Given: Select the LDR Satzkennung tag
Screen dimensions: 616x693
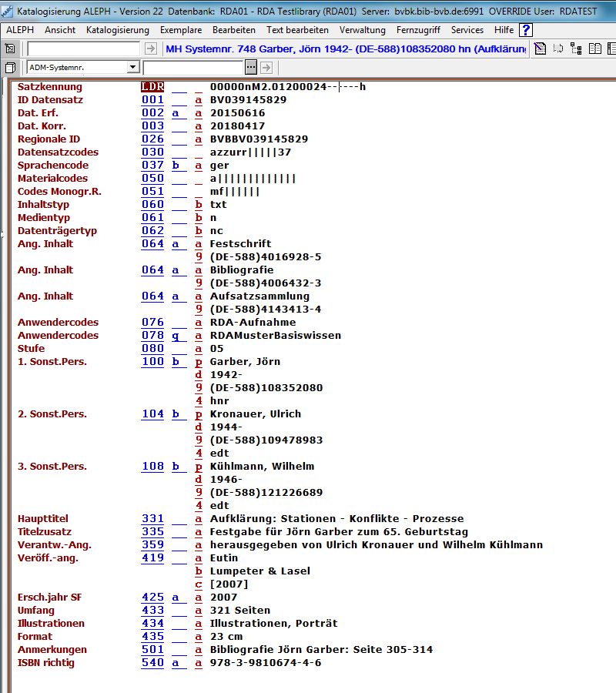Looking at the screenshot, I should pos(152,86).
